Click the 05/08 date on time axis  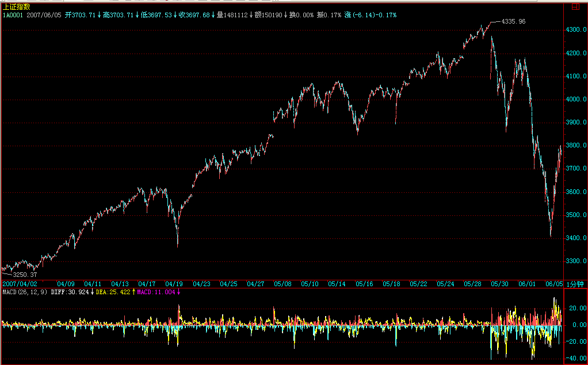pyautogui.click(x=282, y=284)
